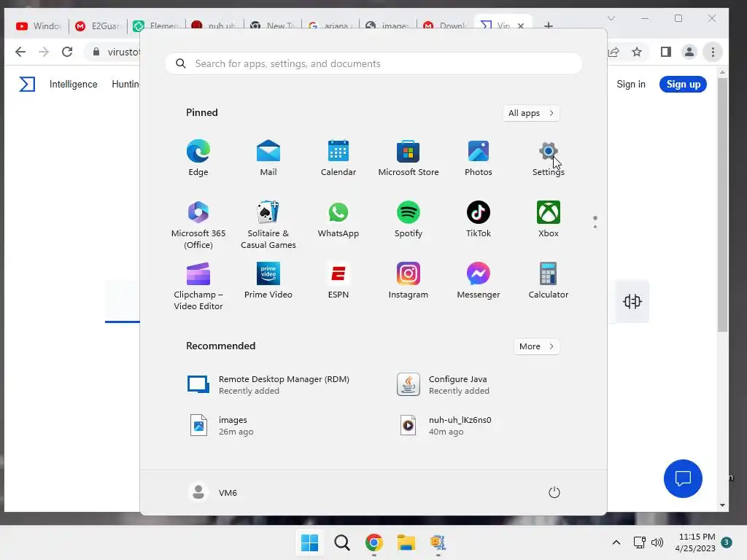
Task: Launch Microsoft 365 (Office)
Action: coord(198,225)
